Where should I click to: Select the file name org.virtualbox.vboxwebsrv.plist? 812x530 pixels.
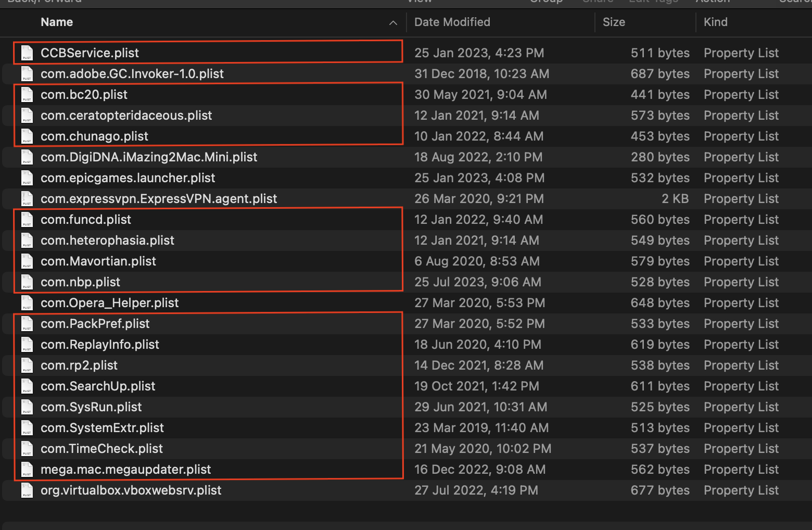[x=131, y=490]
